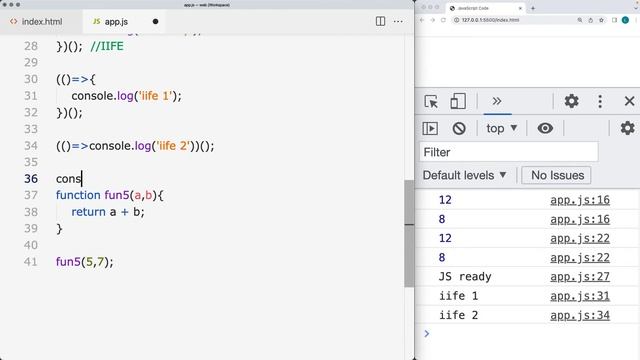This screenshot has width=640, height=360.
Task: Select the JavaScript Code browser tab
Action: [x=486, y=8]
